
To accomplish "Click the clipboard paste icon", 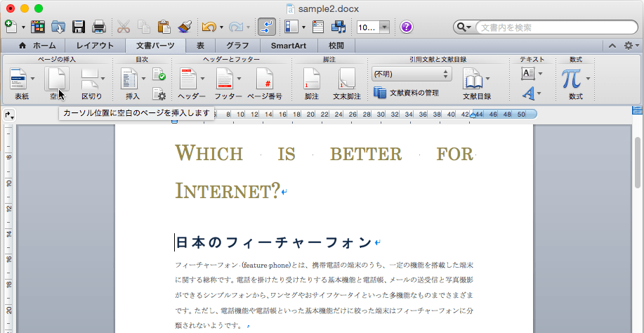I will point(164,27).
